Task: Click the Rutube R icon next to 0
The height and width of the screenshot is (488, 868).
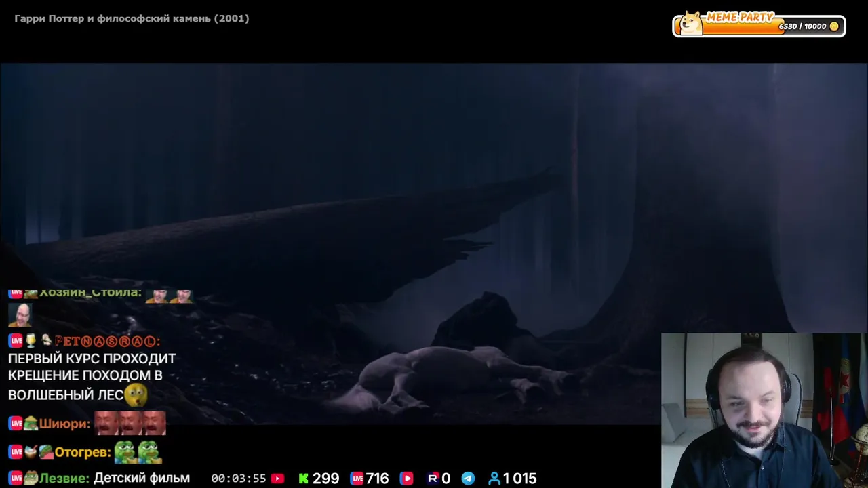Action: click(432, 479)
